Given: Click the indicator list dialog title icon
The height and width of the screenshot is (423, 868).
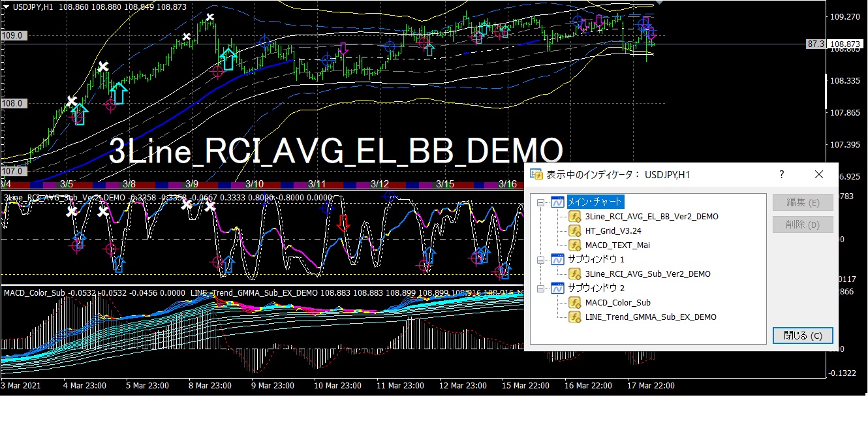Looking at the screenshot, I should [536, 174].
